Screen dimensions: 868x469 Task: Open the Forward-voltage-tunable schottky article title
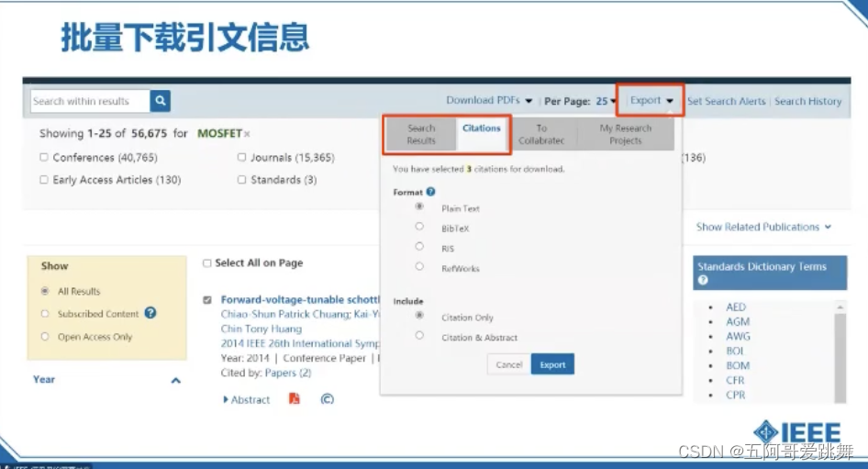pos(301,299)
